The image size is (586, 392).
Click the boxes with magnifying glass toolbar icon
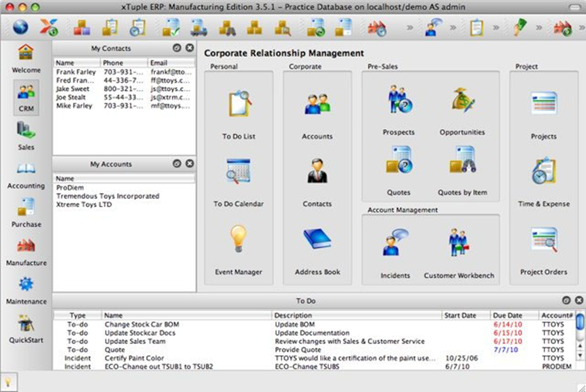pyautogui.click(x=283, y=28)
